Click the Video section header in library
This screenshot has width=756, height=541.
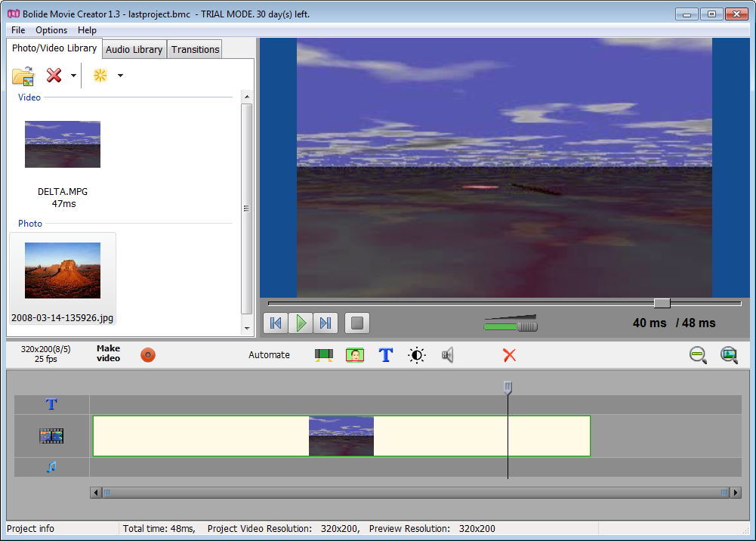coord(29,97)
